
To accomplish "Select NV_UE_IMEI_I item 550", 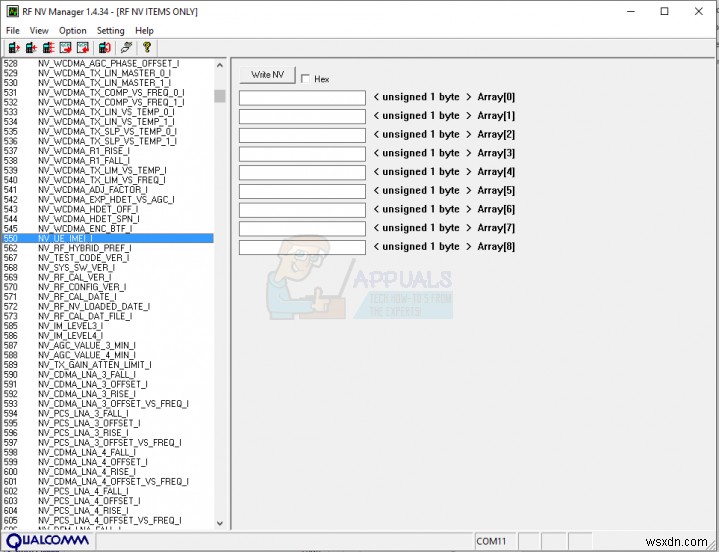I will tap(108, 238).
